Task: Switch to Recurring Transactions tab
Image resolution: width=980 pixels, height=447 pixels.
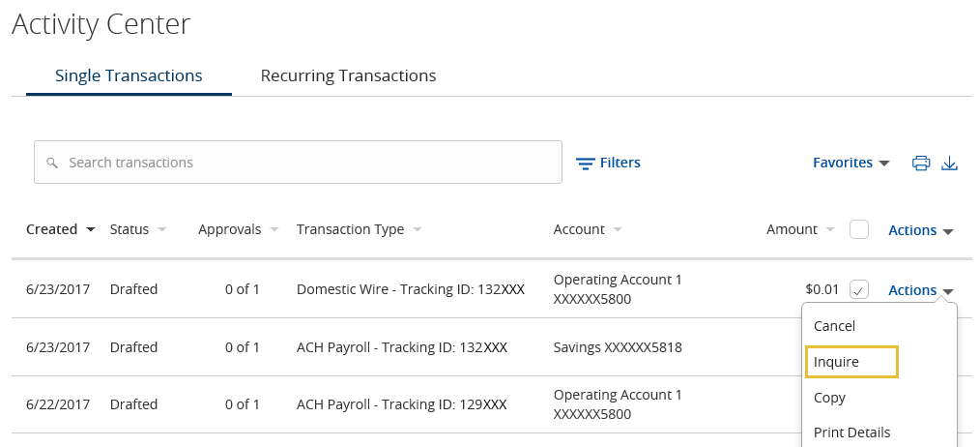Action: [348, 75]
